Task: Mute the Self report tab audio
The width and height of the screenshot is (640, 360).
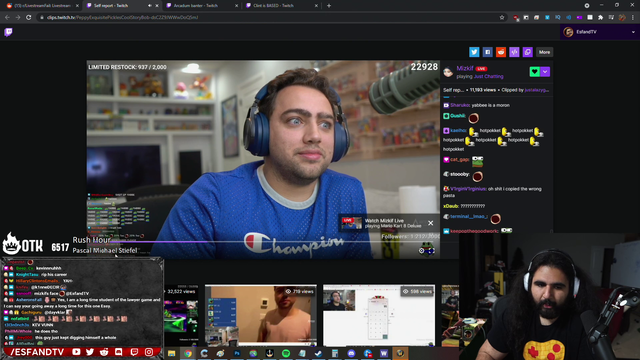Action: click(149, 6)
